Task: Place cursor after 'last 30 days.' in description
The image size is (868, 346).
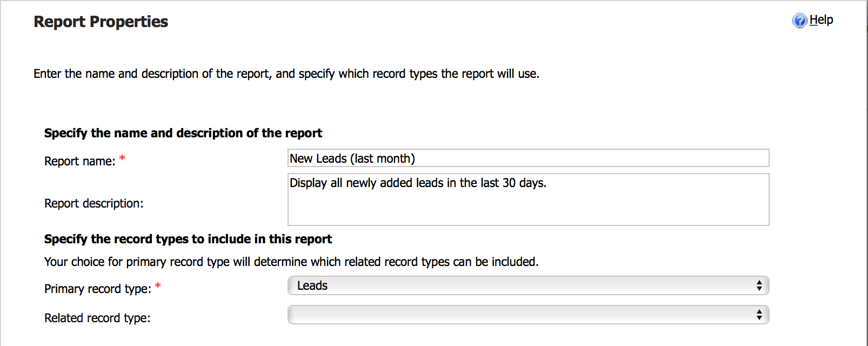Action: (548, 183)
